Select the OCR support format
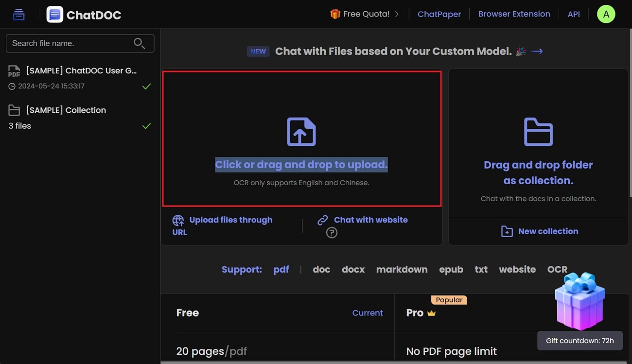Image resolution: width=632 pixels, height=364 pixels. click(x=557, y=269)
